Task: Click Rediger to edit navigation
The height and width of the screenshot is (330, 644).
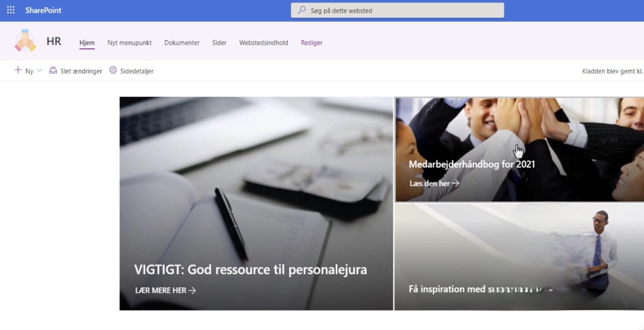Action: point(312,43)
